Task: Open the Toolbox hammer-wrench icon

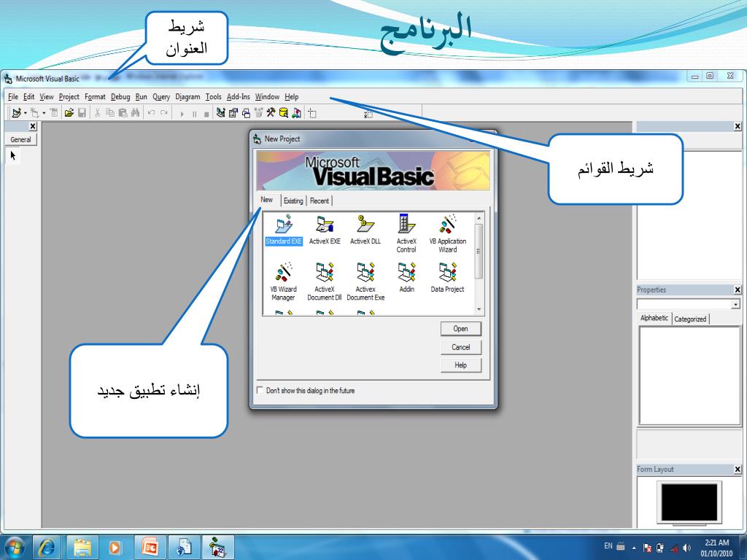Action: 271,113
